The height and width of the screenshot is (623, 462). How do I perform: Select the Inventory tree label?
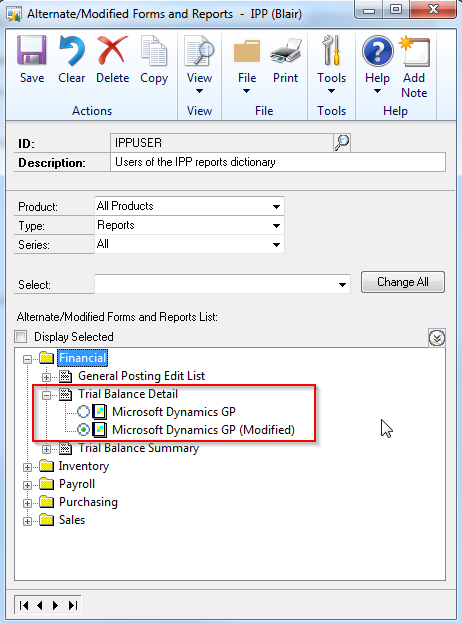click(x=84, y=466)
